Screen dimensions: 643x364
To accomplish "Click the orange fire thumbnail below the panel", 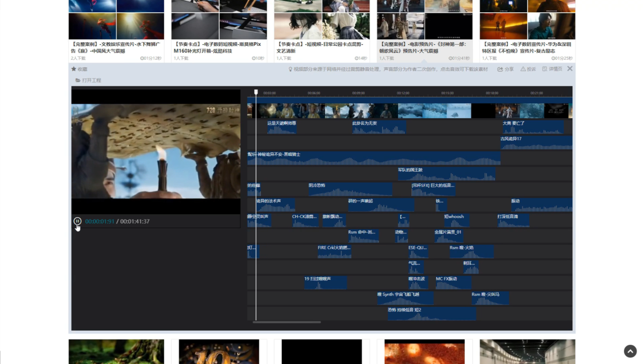I will point(424,352).
